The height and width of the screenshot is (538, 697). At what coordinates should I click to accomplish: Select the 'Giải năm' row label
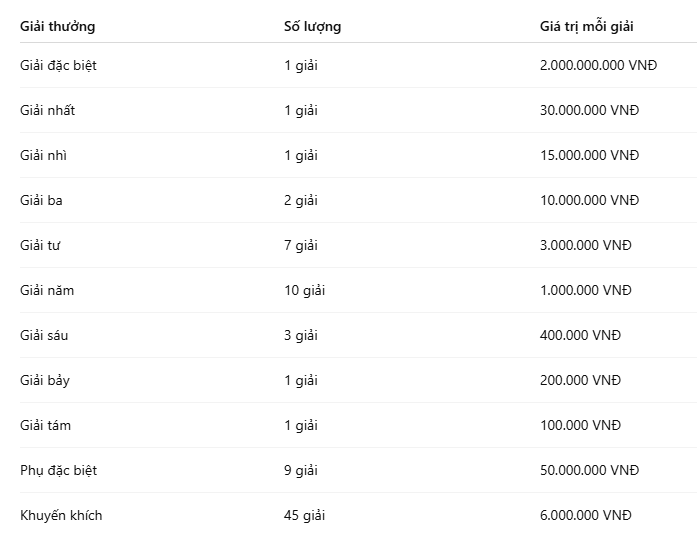47,290
